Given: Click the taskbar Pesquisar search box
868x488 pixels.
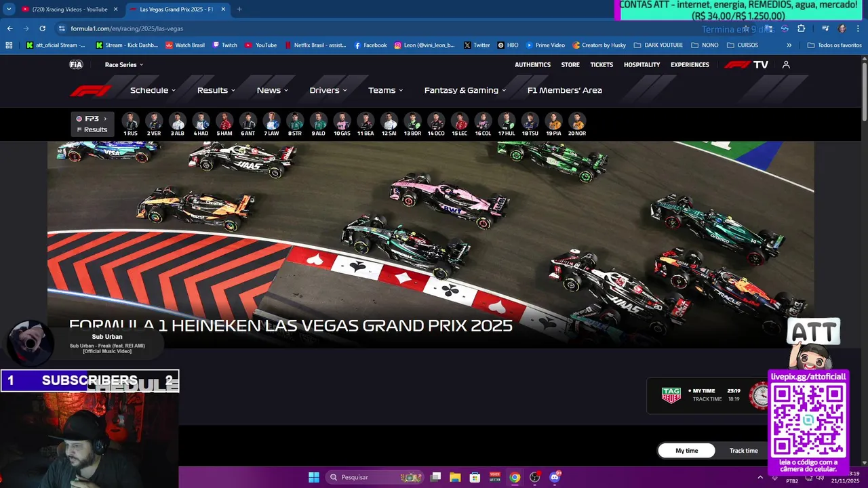Looking at the screenshot, I should point(375,477).
